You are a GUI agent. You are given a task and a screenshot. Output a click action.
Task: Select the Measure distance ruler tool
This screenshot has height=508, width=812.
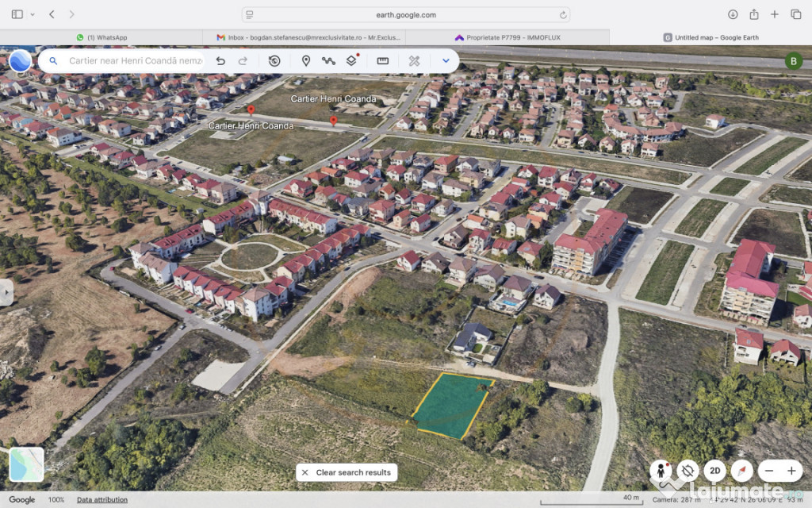[383, 61]
